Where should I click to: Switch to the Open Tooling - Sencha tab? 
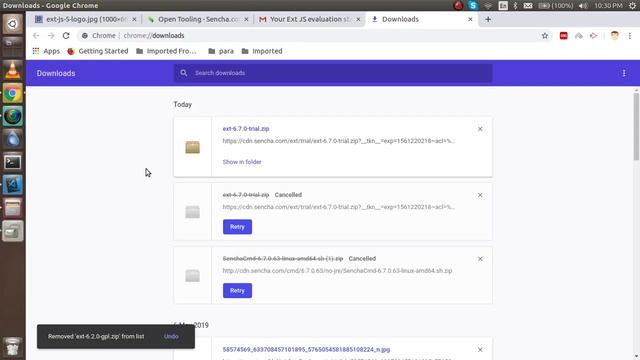pos(197,19)
